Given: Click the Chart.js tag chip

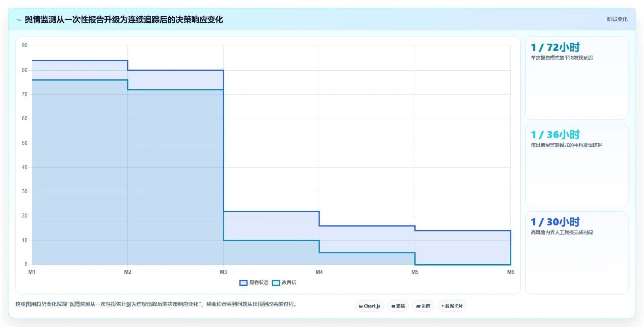Looking at the screenshot, I should pyautogui.click(x=370, y=306).
